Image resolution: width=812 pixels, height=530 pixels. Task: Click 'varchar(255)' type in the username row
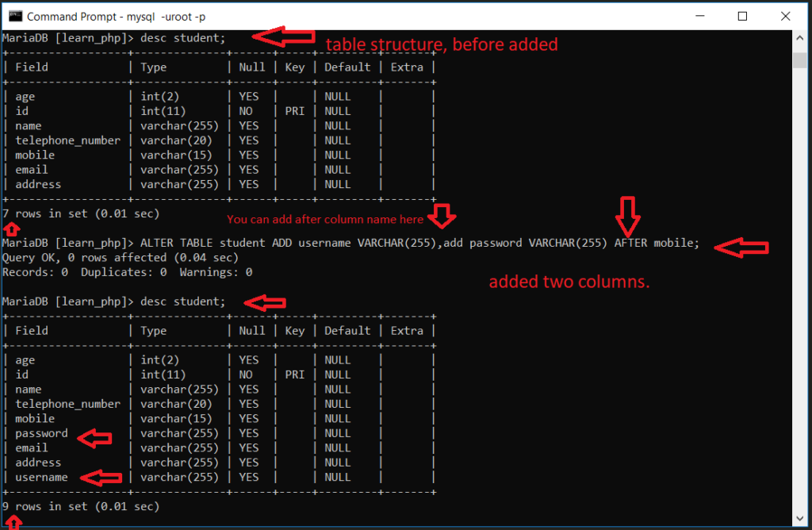[x=180, y=477]
